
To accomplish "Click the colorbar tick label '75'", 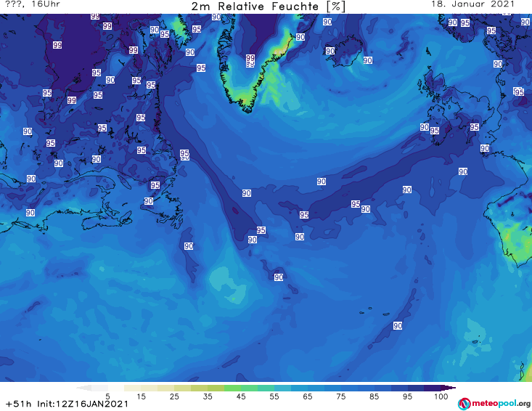I will click(x=340, y=396).
